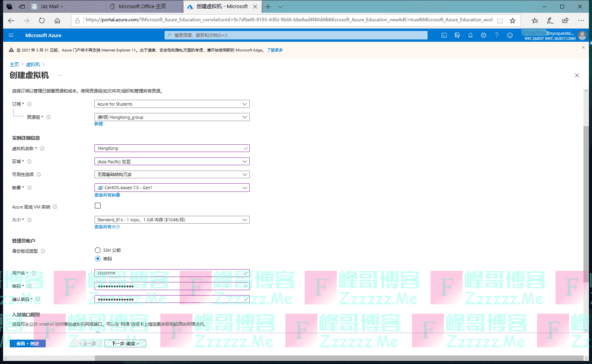Screen dimensions: 592x364
Task: Go to browser home page icon
Action: [x=57, y=21]
